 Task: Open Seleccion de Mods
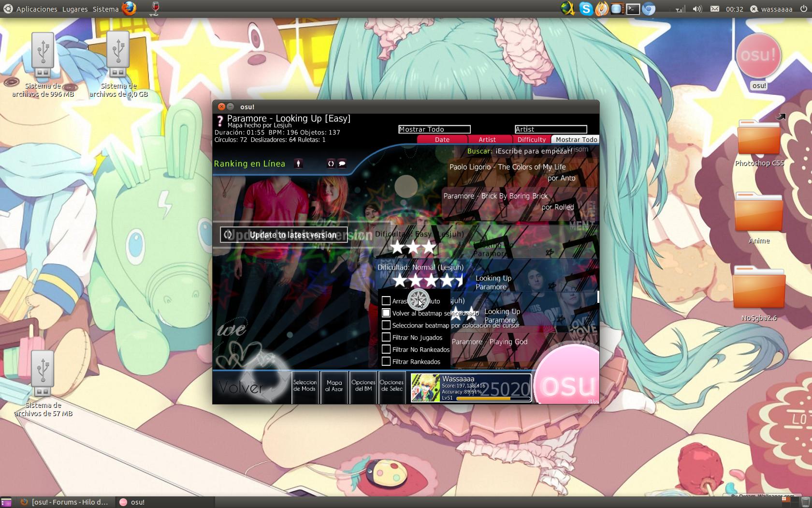304,387
